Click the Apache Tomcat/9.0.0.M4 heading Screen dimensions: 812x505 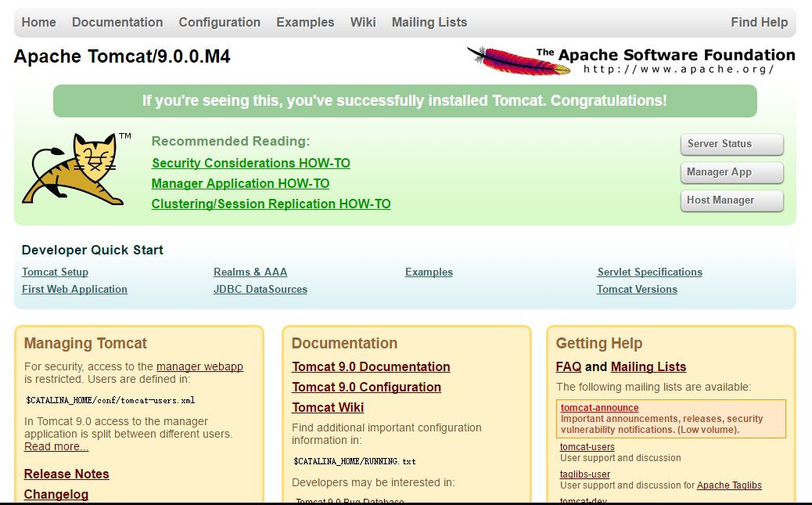(122, 56)
